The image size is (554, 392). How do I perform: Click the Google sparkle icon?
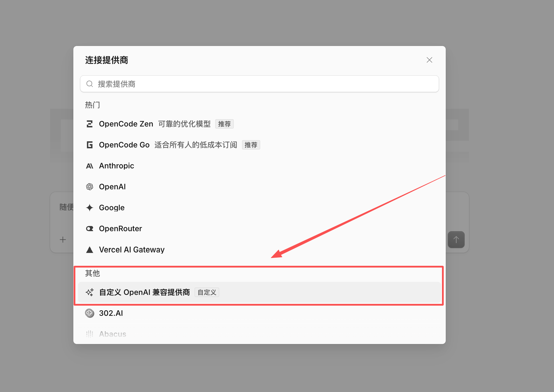(90, 208)
